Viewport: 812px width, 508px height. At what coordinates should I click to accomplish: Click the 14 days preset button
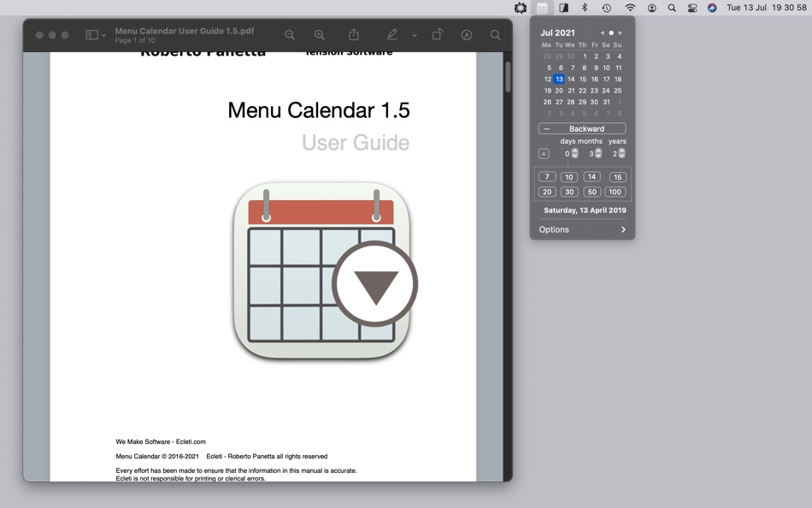tap(592, 177)
